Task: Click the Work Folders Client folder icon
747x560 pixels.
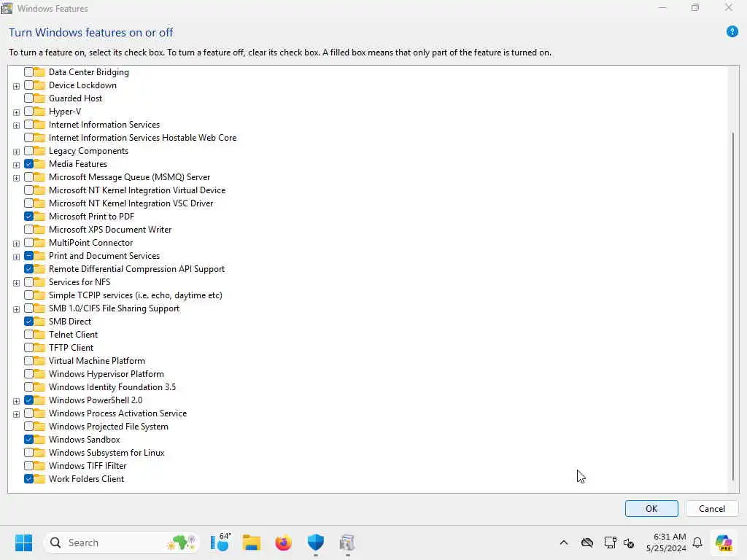Action: point(39,479)
